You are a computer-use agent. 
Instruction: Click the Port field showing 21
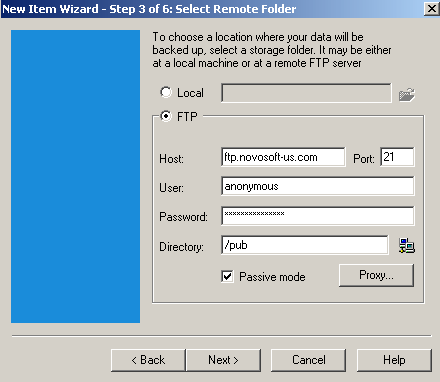[397, 157]
